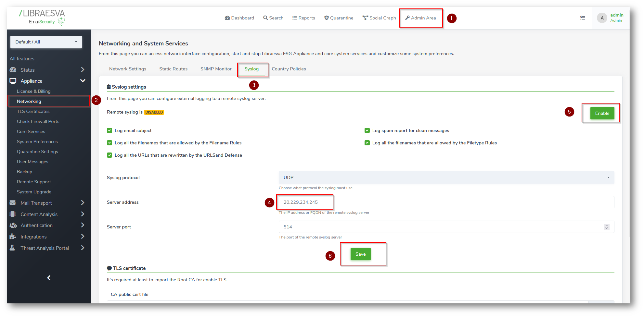644x317 pixels.
Task: Click the Search magnifier icon
Action: [x=265, y=18]
